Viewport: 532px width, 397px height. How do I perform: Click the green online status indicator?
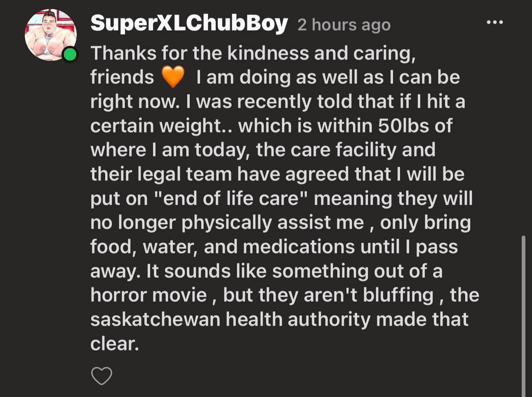[71, 54]
